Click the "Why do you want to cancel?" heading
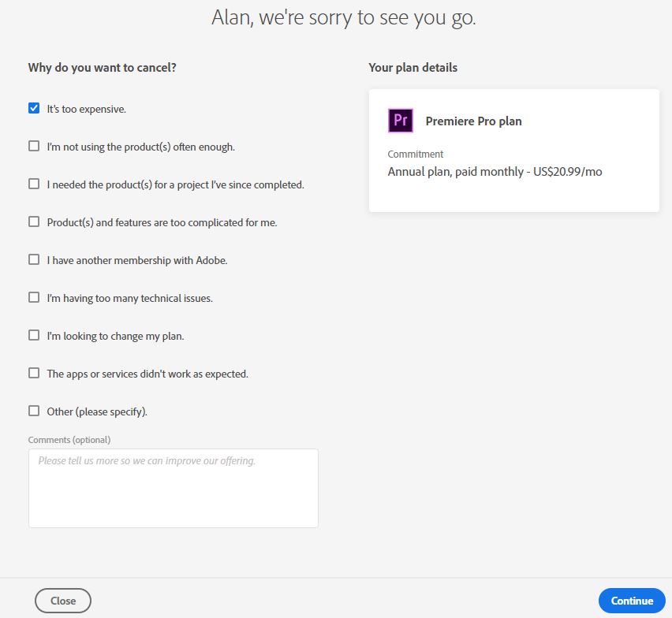The height and width of the screenshot is (618, 672). 103,68
